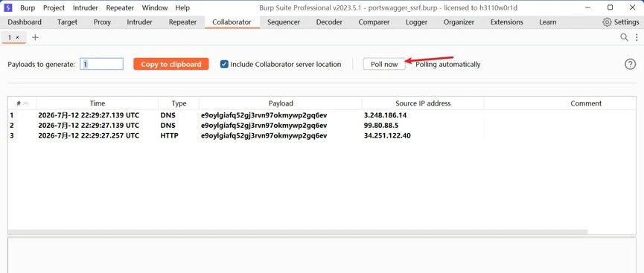Go to the Intruder tool tab
This screenshot has width=644, height=273.
point(140,22)
